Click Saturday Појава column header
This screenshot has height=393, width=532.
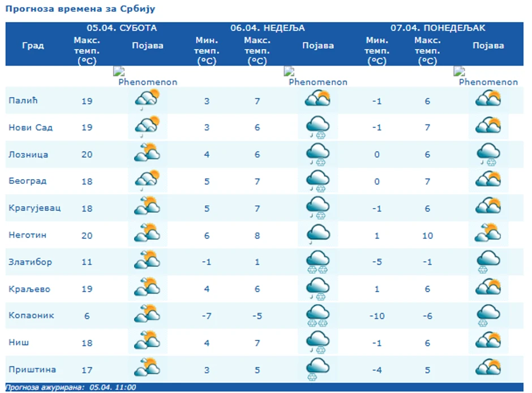coord(148,45)
